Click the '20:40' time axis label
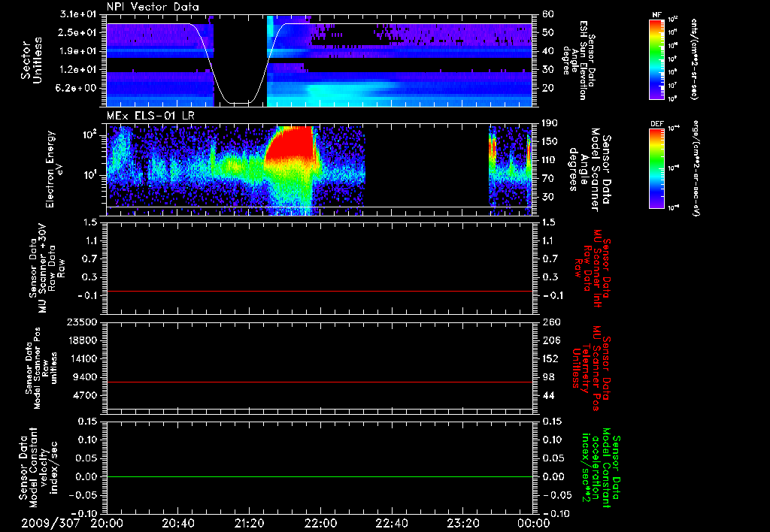Image resolution: width=770 pixels, height=532 pixels. tap(177, 523)
